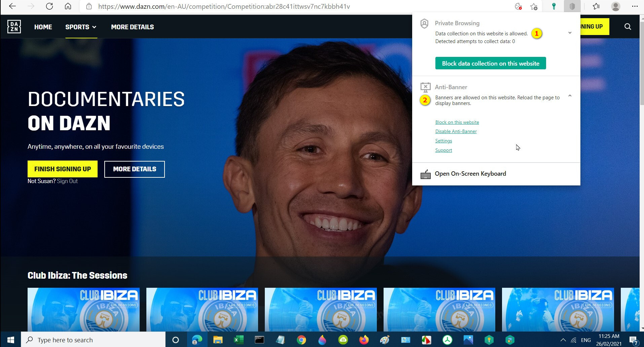
Task: Collapse the Anti-Banner section chevron
Action: 570,96
